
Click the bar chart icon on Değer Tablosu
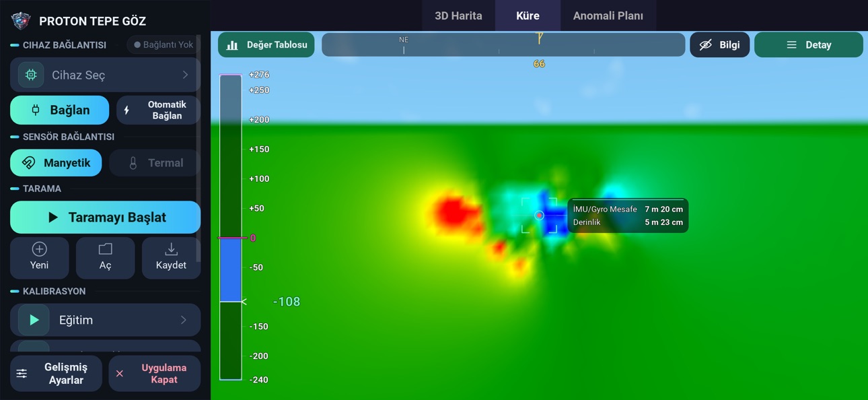(x=232, y=45)
